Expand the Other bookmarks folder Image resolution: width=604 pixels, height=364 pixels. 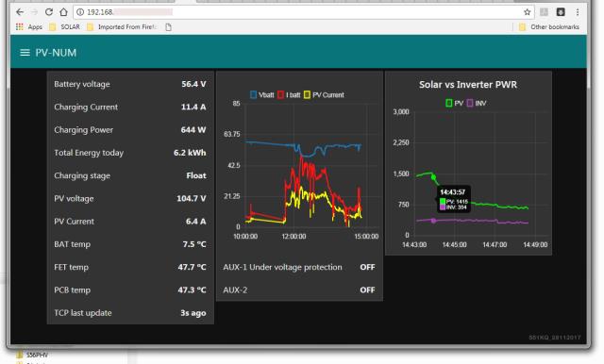[549, 27]
